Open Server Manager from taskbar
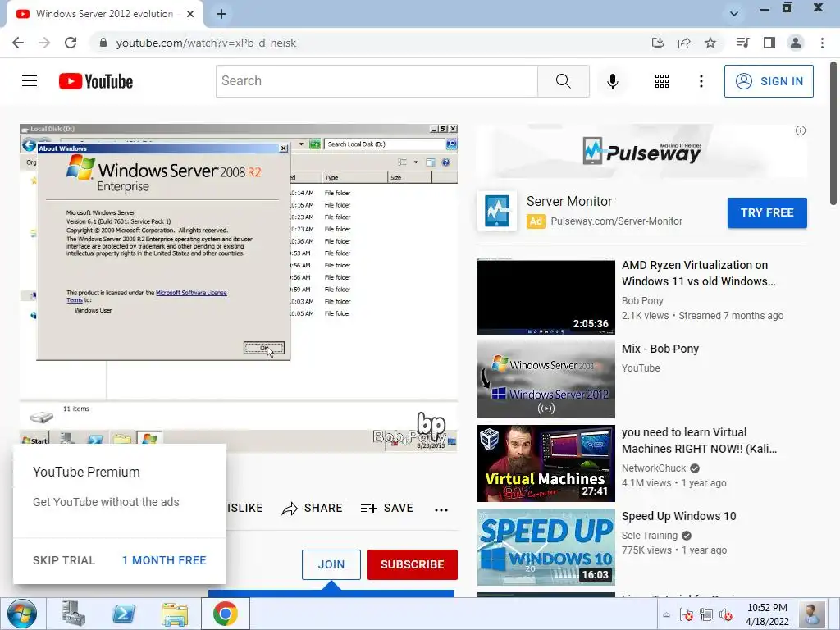 (x=73, y=614)
